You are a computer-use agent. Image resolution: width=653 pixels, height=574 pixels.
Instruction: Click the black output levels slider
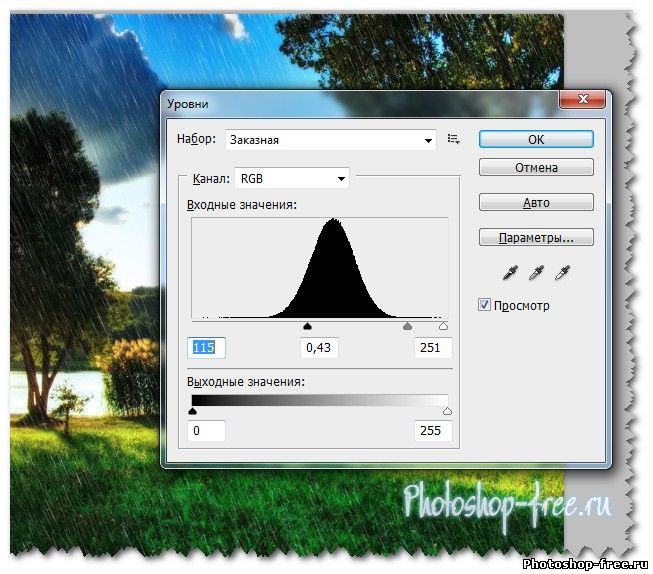193,410
